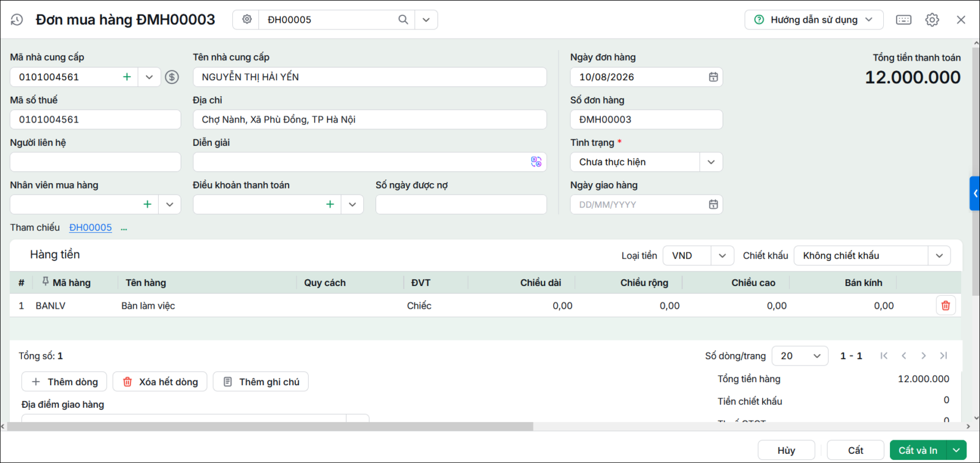Close the purchase order form
980x463 pixels.
[x=961, y=20]
